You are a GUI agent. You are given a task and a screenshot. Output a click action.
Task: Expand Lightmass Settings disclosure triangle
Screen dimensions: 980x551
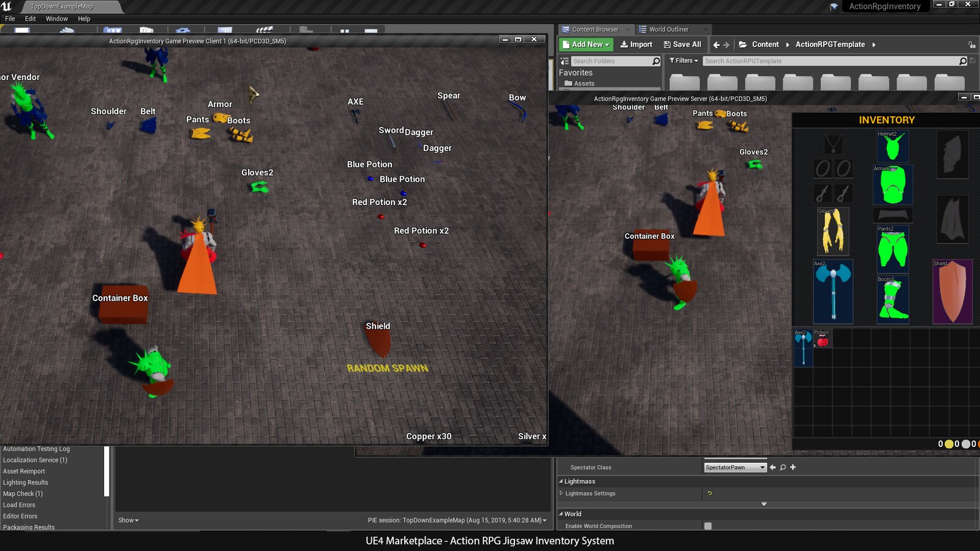(562, 493)
